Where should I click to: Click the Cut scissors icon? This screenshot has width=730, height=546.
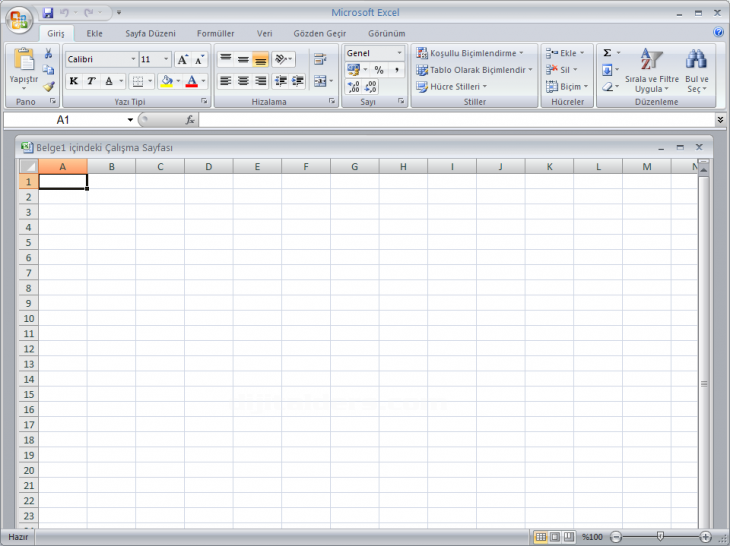coord(48,54)
